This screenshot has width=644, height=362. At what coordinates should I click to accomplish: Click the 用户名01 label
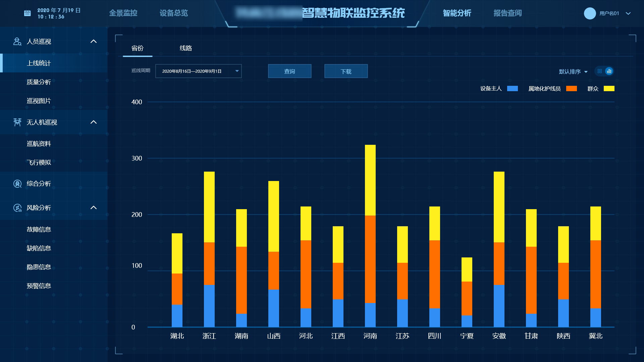tap(609, 13)
